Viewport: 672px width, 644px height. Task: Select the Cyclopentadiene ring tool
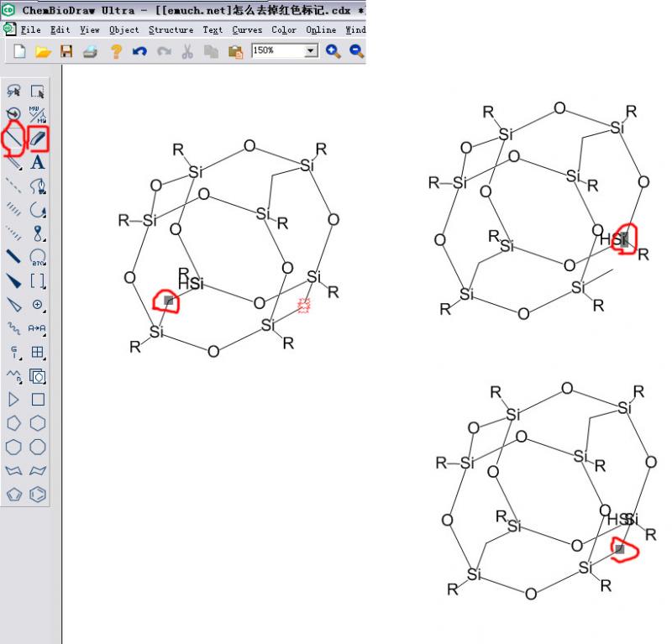click(x=14, y=495)
